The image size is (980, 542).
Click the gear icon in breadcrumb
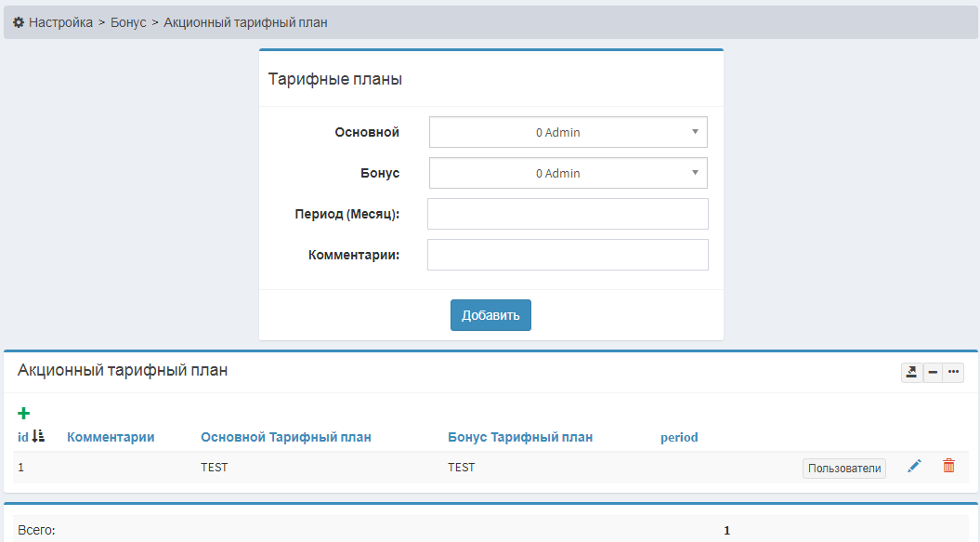pyautogui.click(x=18, y=22)
